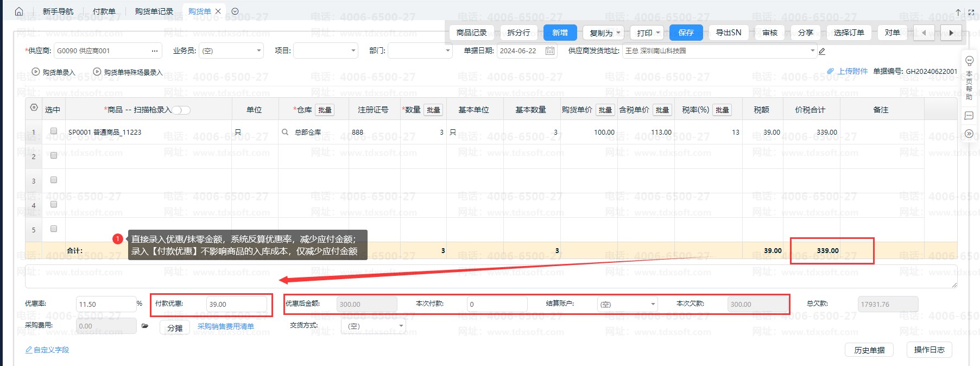Switch to the 购货单记录 tab
The width and height of the screenshot is (980, 366).
tap(154, 11)
